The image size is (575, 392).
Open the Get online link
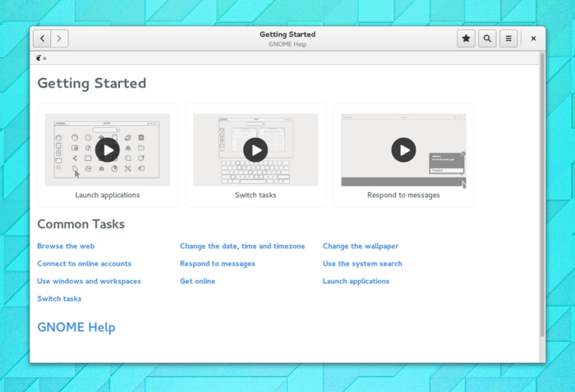click(197, 281)
